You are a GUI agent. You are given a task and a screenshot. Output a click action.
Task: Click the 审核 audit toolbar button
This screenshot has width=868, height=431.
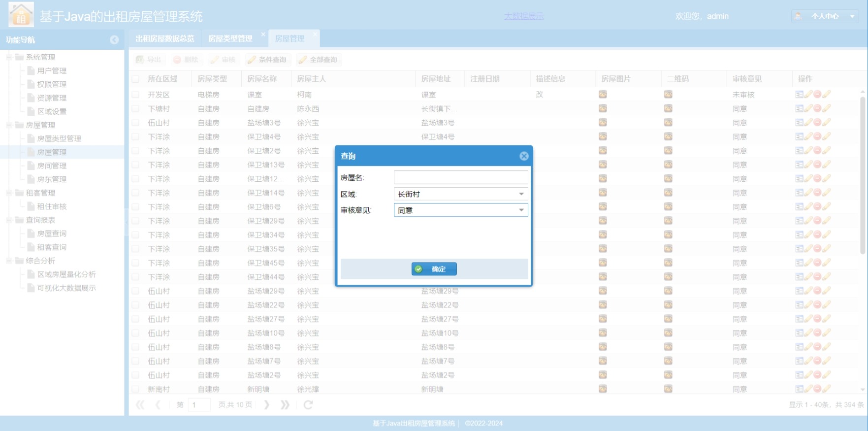pos(223,60)
